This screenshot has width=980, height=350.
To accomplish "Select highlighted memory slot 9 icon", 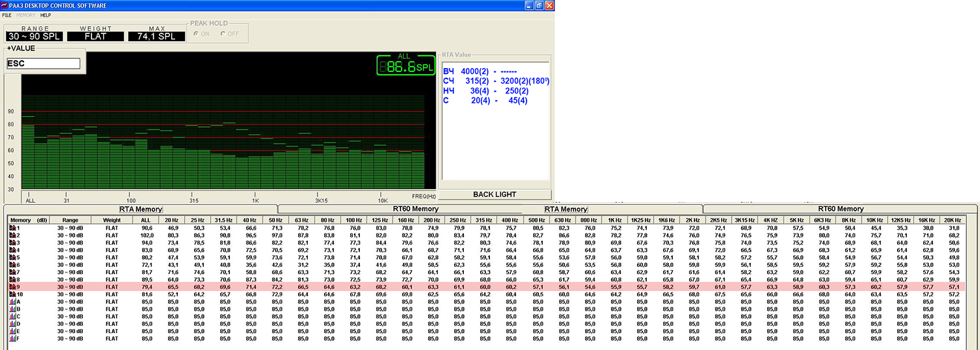I will 12,287.
